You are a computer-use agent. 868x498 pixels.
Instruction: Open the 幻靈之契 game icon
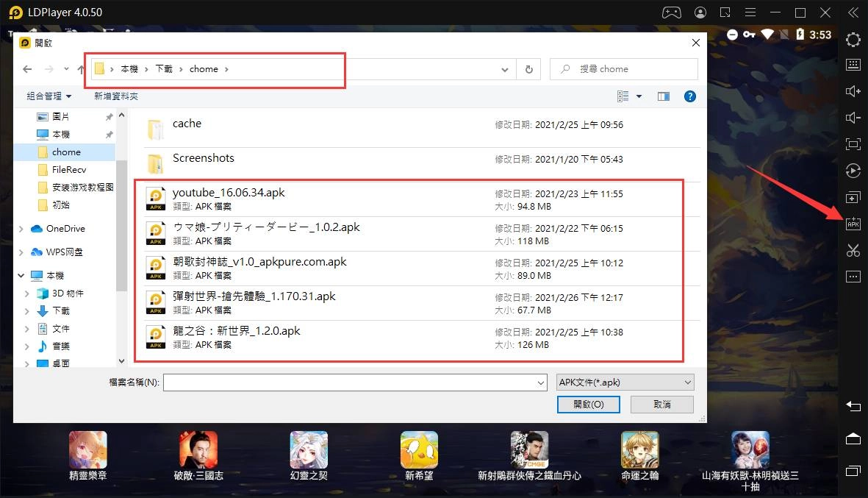(309, 449)
